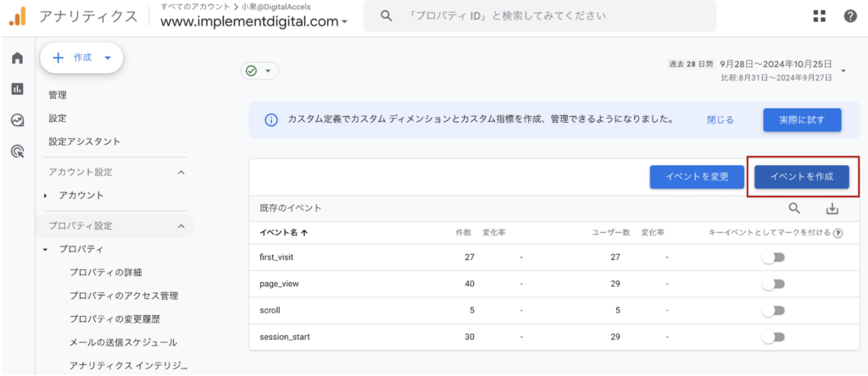This screenshot has width=868, height=376.
Task: Mark page_view as a key event
Action: pos(773,284)
